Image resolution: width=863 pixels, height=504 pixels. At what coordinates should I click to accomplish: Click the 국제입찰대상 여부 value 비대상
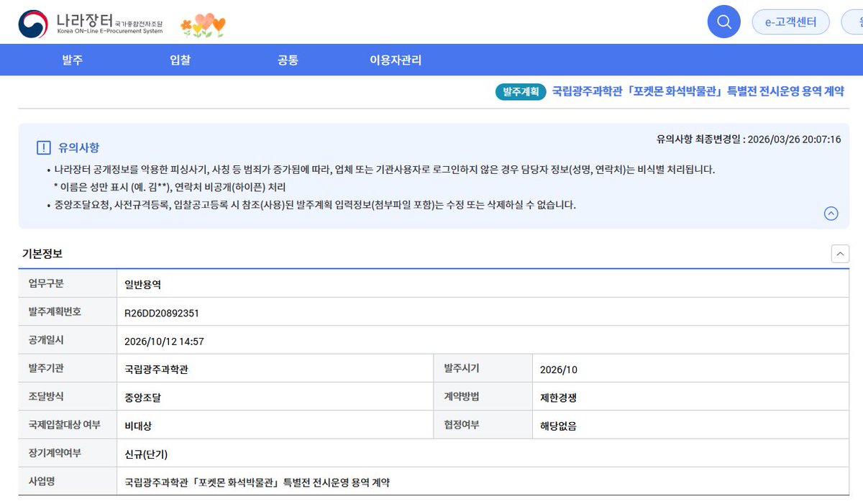click(138, 426)
